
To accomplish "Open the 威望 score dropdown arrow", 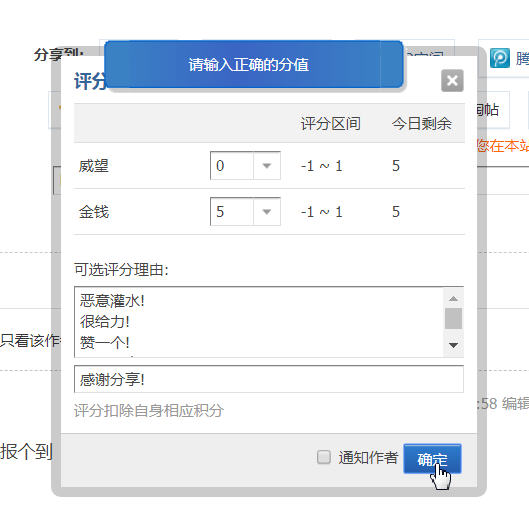I will point(267,166).
